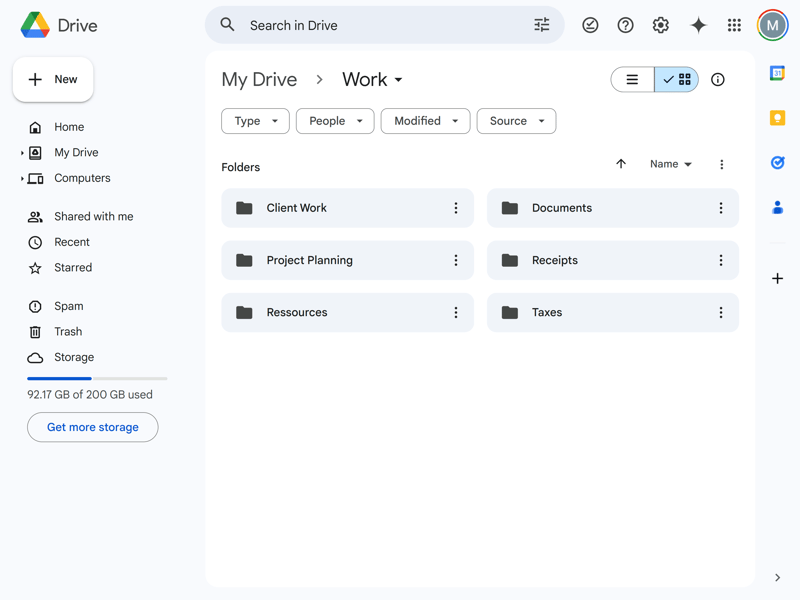Expand the My Drive tree arrow
800x600 pixels.
point(22,153)
